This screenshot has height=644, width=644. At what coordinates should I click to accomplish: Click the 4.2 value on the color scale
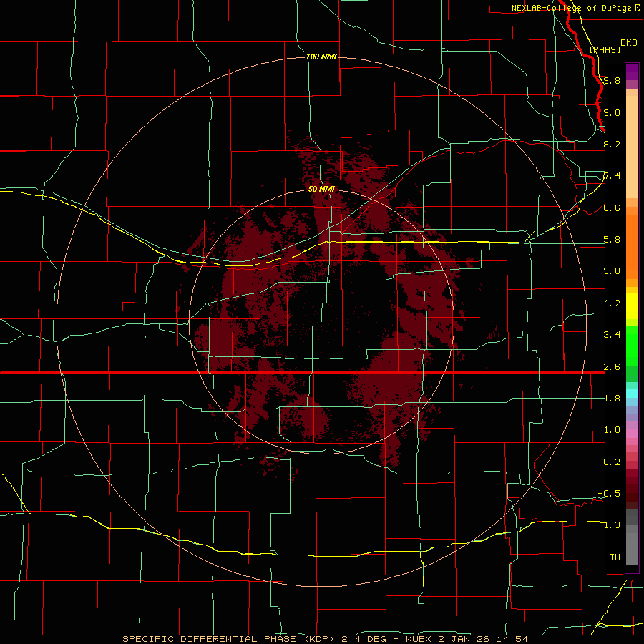point(612,303)
